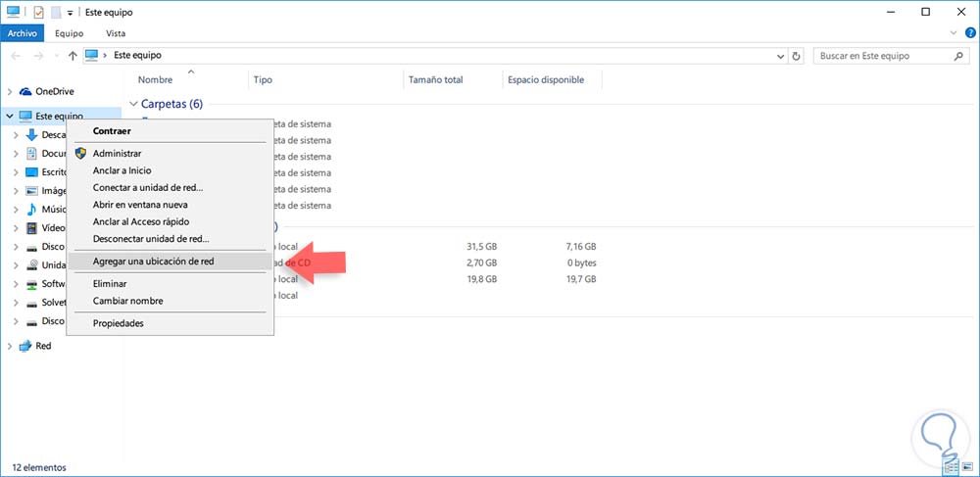
Task: Open Help via the blue question mark
Action: tap(970, 33)
